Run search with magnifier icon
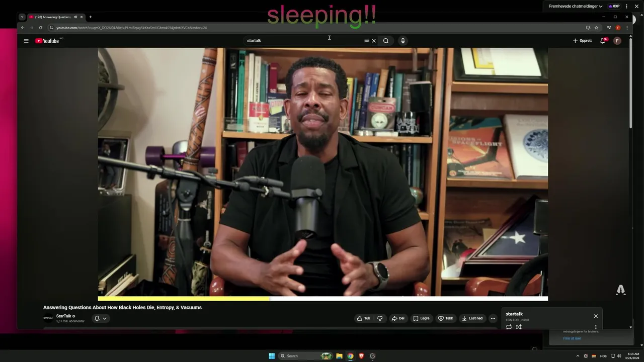The height and width of the screenshot is (362, 644). [386, 41]
